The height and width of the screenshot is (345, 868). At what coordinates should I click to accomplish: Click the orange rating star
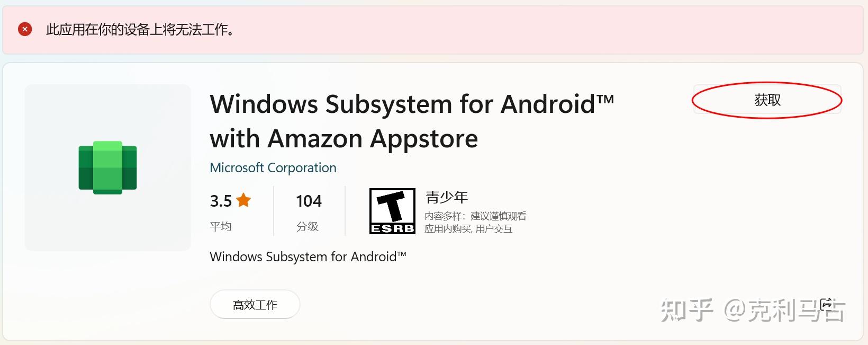click(x=243, y=200)
